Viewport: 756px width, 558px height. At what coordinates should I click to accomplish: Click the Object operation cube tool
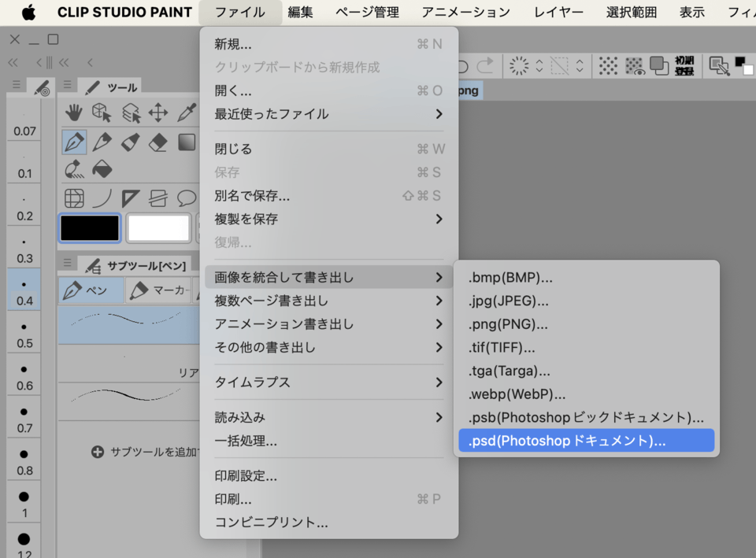point(102,113)
